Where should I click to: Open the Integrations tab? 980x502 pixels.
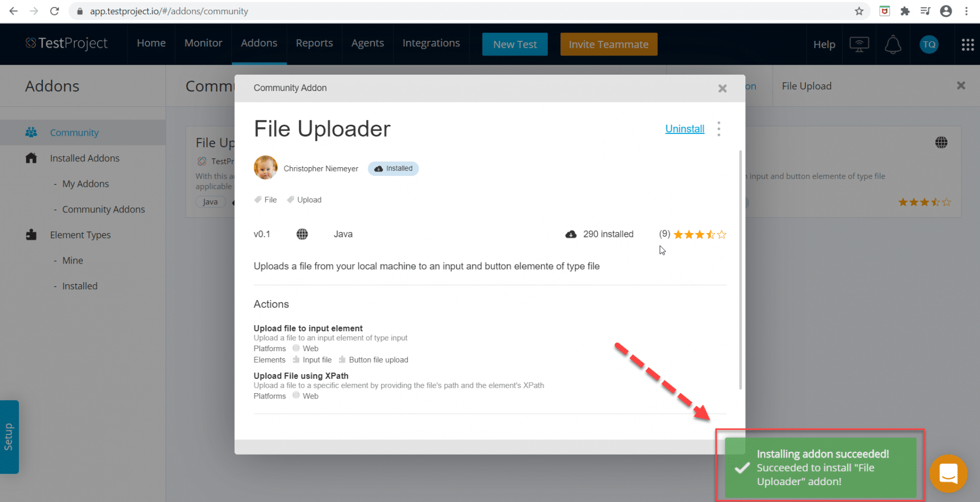[x=431, y=43]
